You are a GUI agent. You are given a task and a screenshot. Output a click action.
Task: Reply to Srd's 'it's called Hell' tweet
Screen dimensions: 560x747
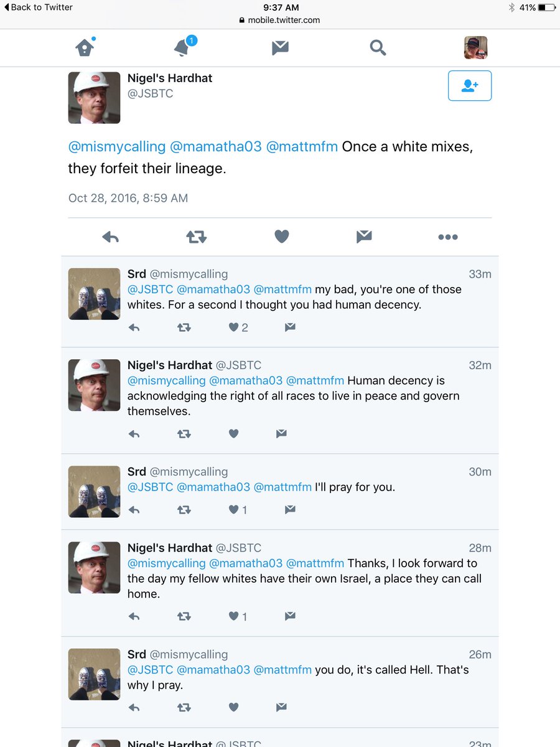(134, 707)
